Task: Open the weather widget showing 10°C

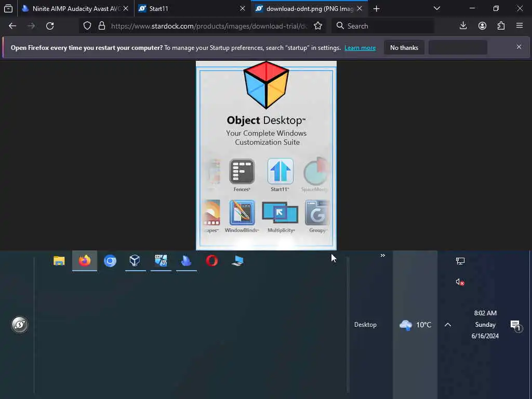Action: (415, 325)
